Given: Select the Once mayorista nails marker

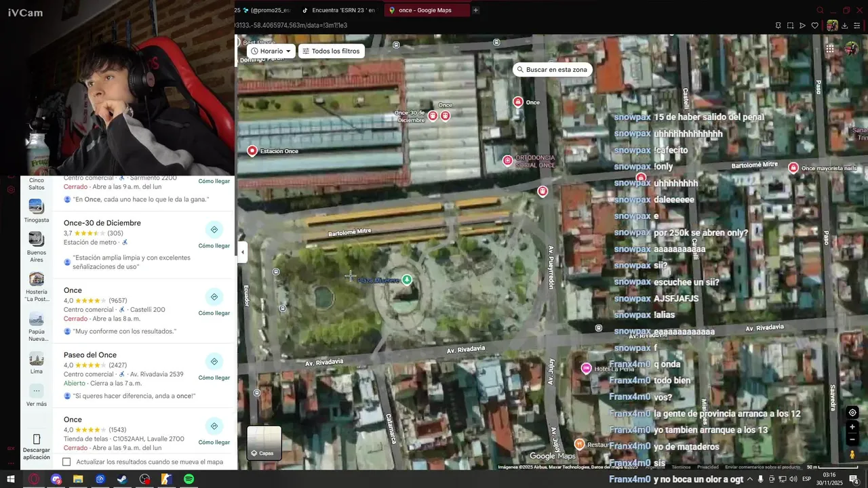Looking at the screenshot, I should click(793, 167).
